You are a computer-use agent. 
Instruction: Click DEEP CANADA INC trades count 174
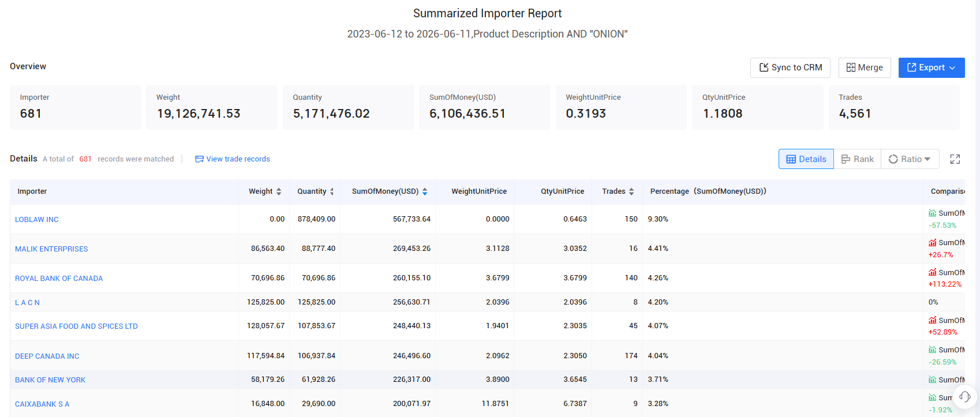[631, 356]
